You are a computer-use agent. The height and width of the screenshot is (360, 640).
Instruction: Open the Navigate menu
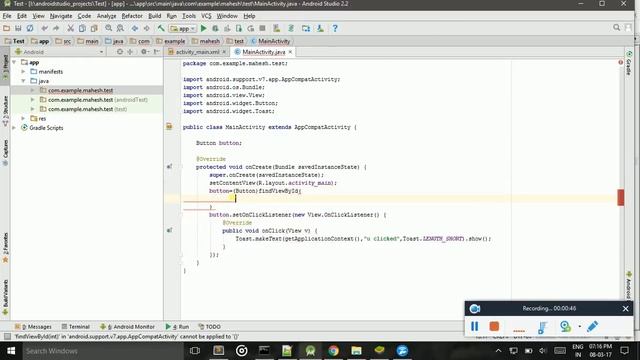tap(61, 16)
